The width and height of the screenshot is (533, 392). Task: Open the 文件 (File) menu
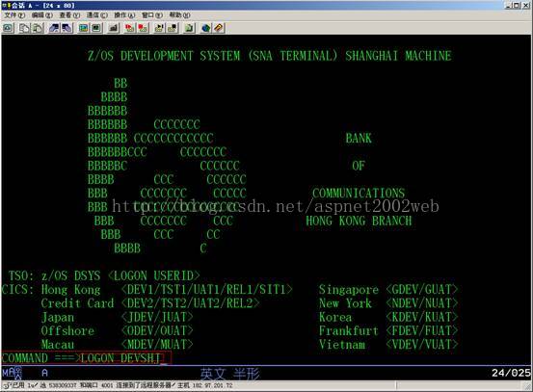pyautogui.click(x=14, y=15)
